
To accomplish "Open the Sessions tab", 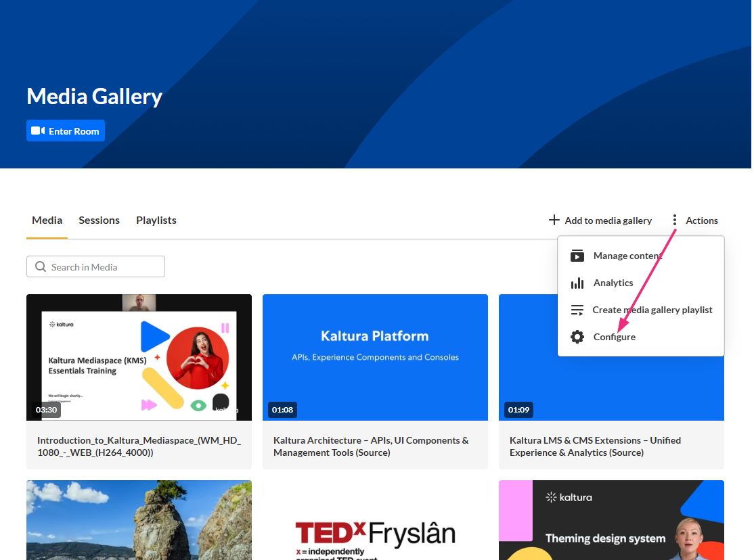I will coord(99,220).
